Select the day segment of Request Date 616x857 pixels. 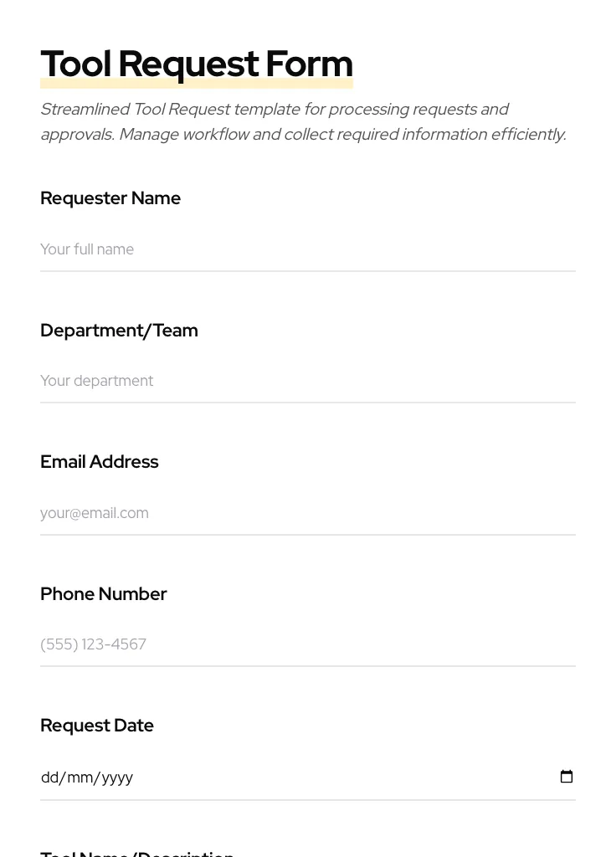click(49, 777)
